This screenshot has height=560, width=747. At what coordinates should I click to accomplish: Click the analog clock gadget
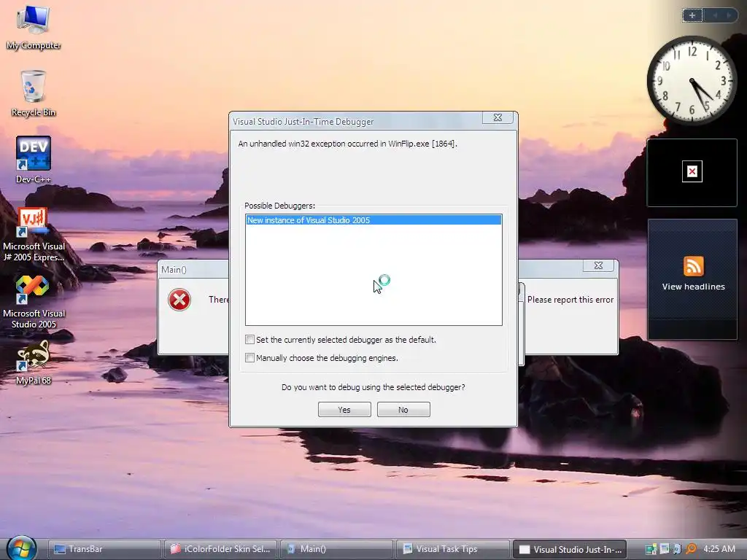692,80
